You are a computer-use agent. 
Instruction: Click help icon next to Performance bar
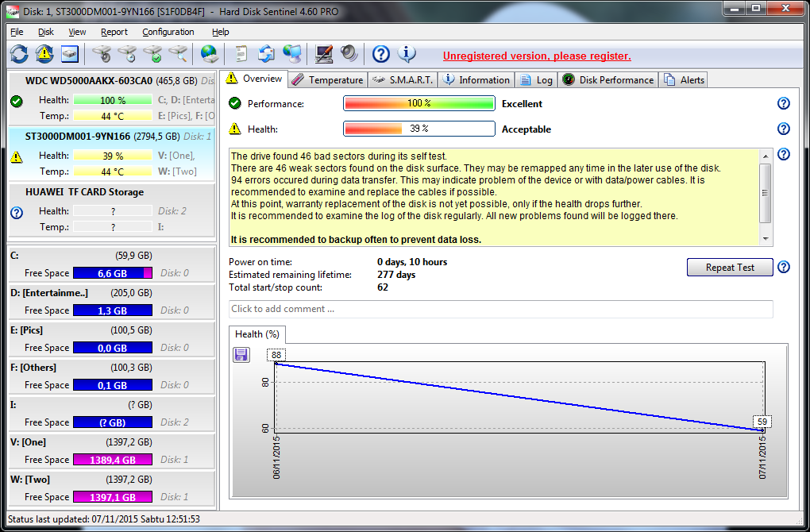[x=784, y=103]
